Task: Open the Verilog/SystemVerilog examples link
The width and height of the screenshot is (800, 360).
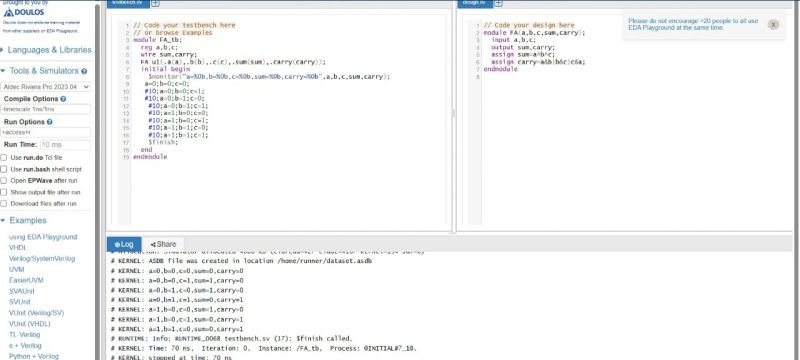Action: (42, 259)
